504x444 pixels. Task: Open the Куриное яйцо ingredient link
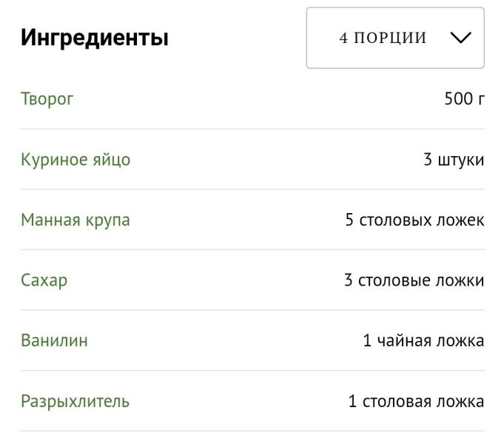click(75, 159)
